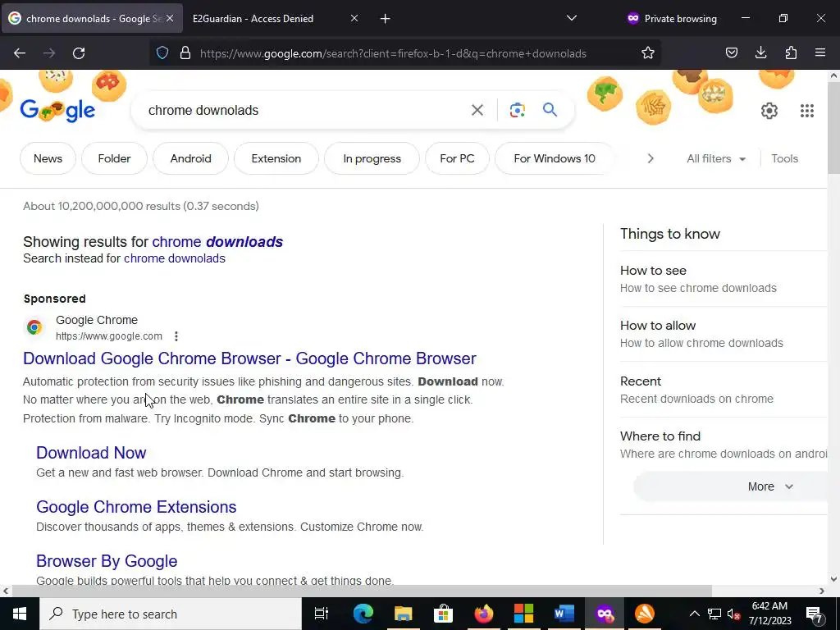This screenshot has height=630, width=840.
Task: Search instead for chrome downolads
Action: (x=175, y=258)
